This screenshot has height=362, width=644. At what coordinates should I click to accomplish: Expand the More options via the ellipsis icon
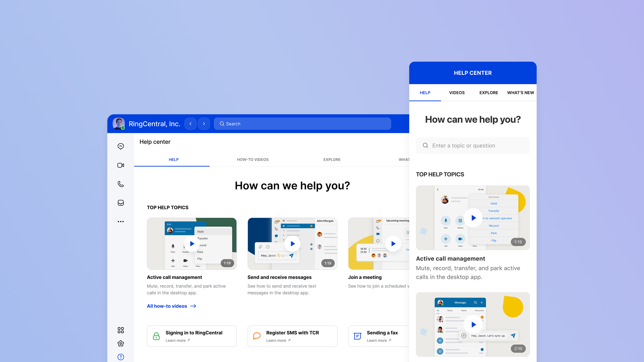121,221
